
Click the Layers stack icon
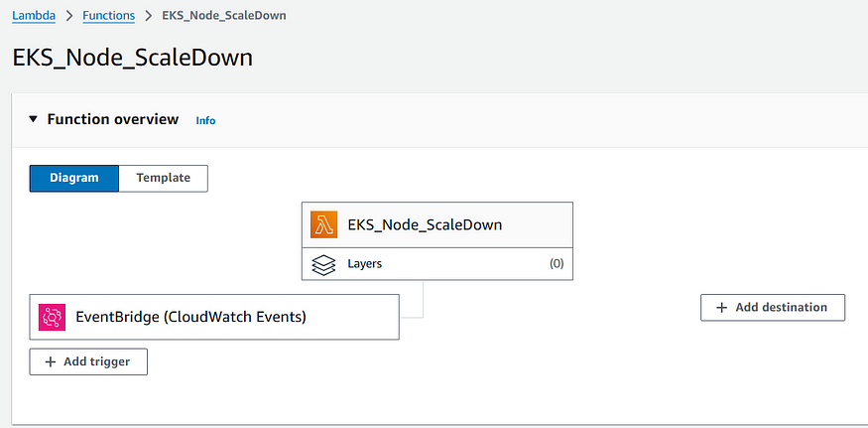323,264
